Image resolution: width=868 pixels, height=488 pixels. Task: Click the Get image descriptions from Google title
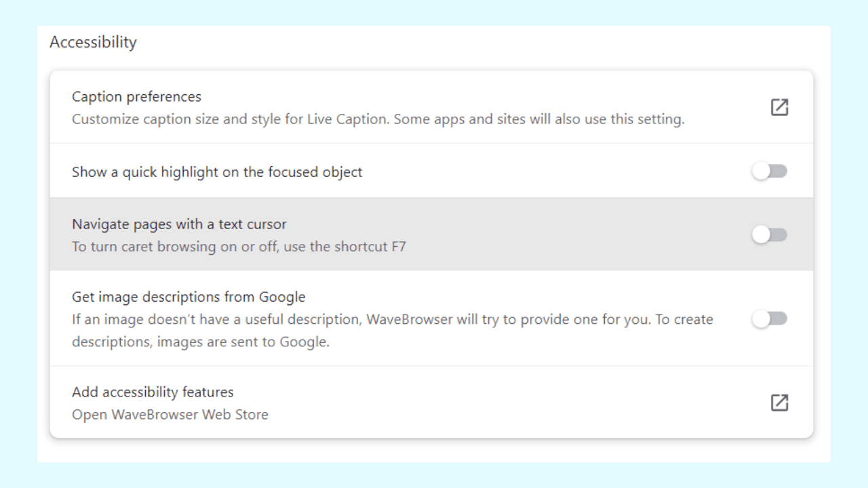(189, 297)
